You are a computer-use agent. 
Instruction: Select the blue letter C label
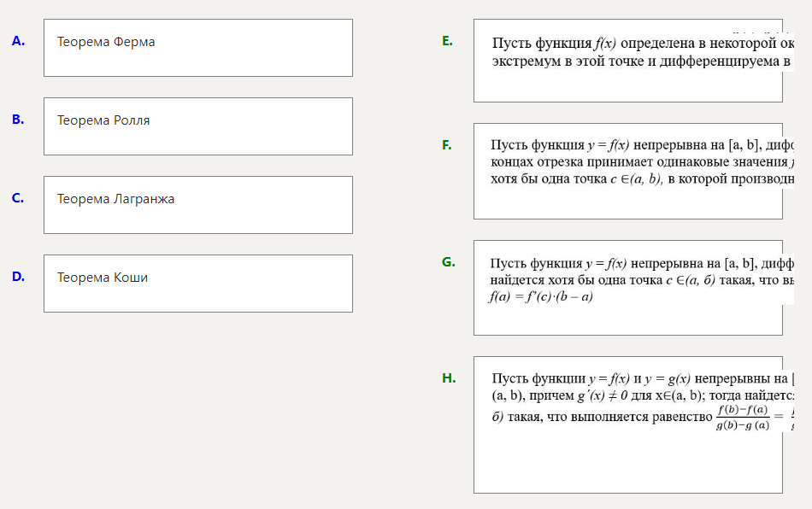click(x=18, y=198)
